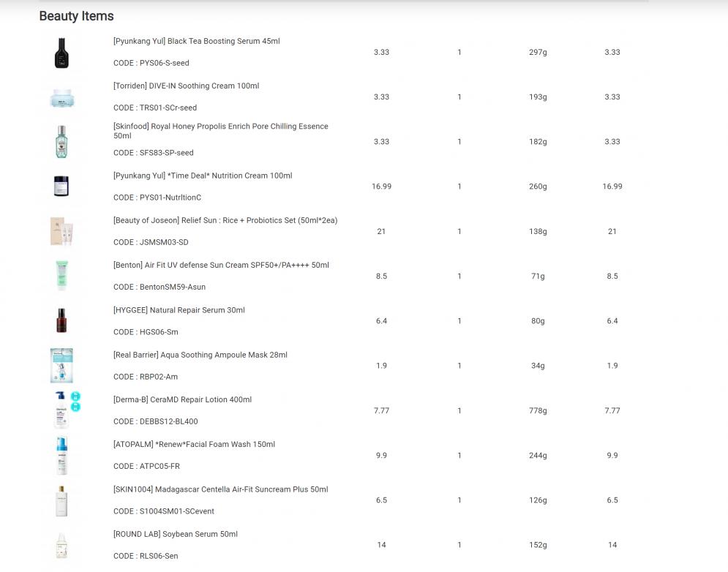Open Black Tea Boosting Serum 45ml product link
The width and height of the screenshot is (728, 572).
pyautogui.click(x=196, y=42)
